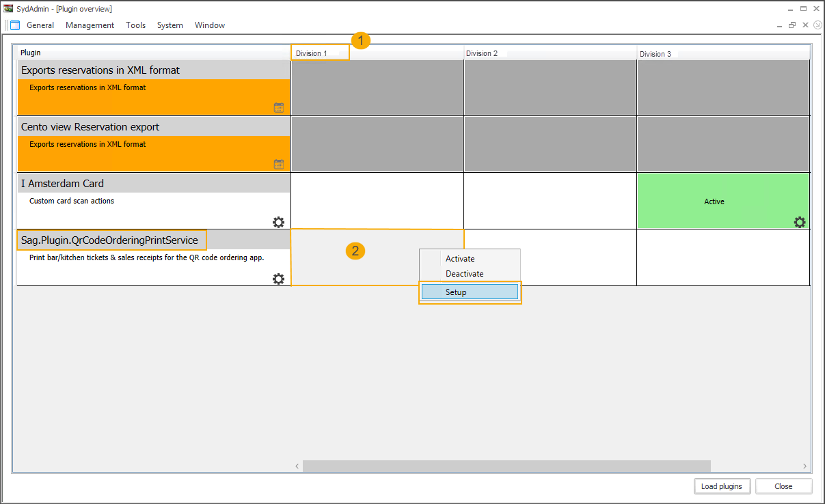Choose Activate in the context menu
825x504 pixels.
[x=460, y=259]
